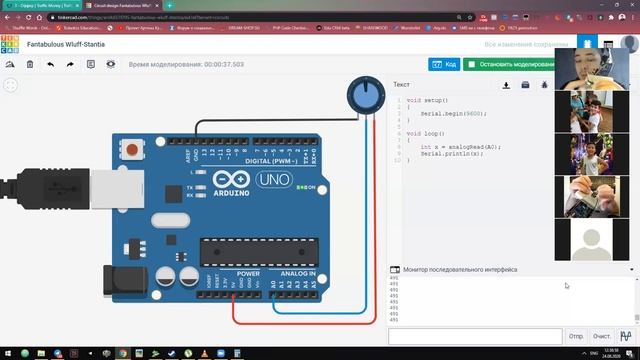The width and height of the screenshot is (640, 360).
Task: Open the Текст code mode dropdown
Action: (x=402, y=84)
